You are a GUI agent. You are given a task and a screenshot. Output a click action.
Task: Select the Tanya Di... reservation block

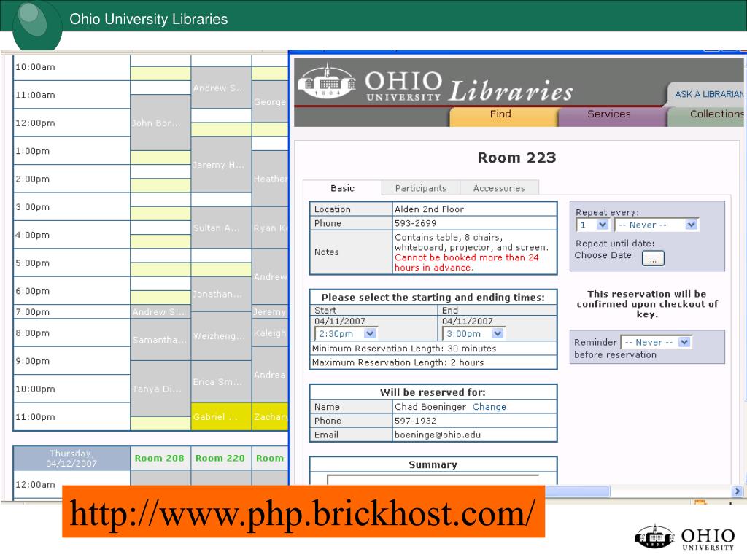click(x=160, y=389)
